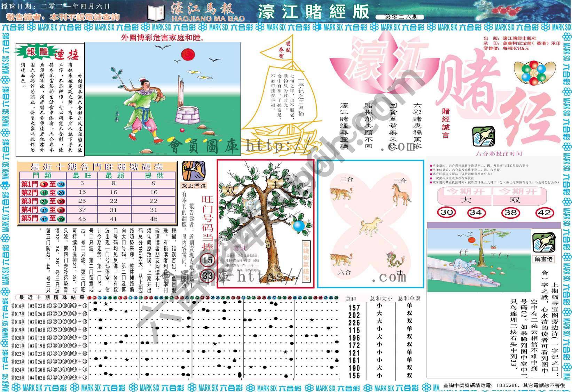Screen dimensions: 572x392
Task: Click the 最近十期各門旺弱號碼表 table title
Action: pos(97,166)
